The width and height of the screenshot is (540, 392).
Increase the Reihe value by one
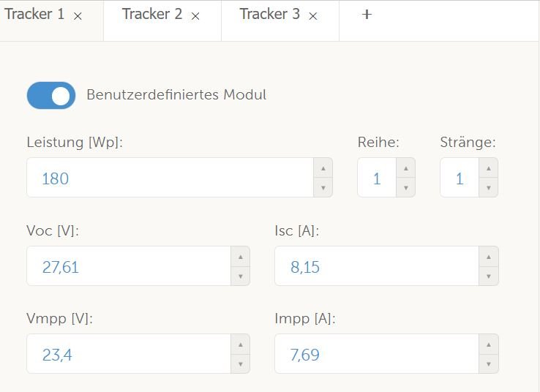point(405,168)
